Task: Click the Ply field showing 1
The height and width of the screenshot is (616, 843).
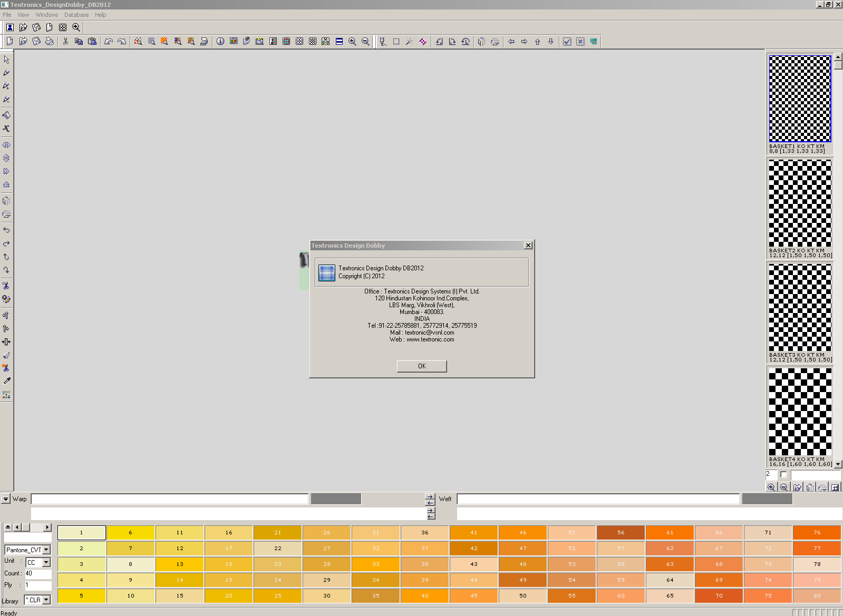Action: [x=38, y=585]
